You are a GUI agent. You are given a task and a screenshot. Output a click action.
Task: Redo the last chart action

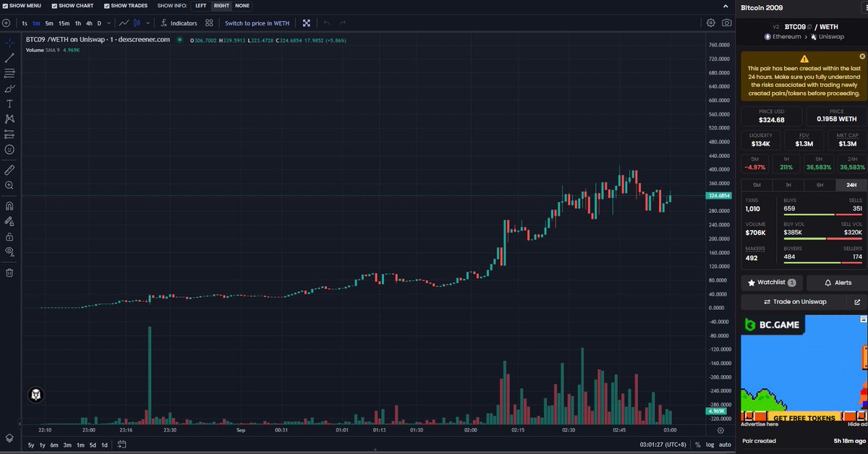pyautogui.click(x=343, y=23)
